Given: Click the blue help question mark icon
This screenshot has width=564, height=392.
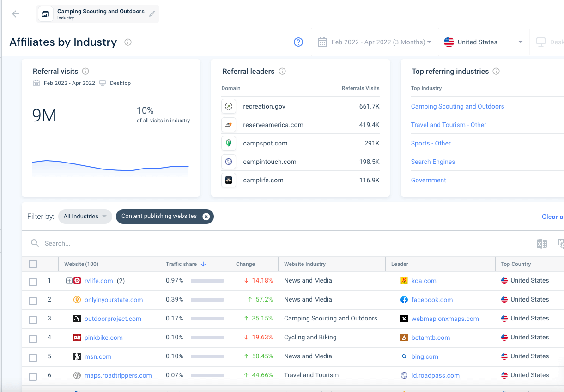Looking at the screenshot, I should [298, 42].
